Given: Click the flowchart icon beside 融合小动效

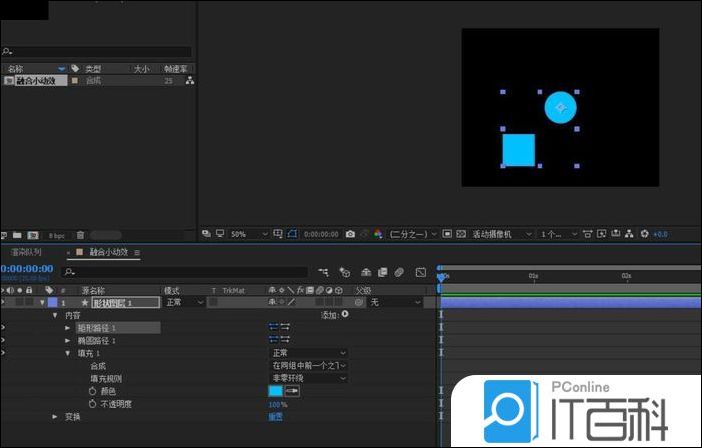Looking at the screenshot, I should point(190,80).
